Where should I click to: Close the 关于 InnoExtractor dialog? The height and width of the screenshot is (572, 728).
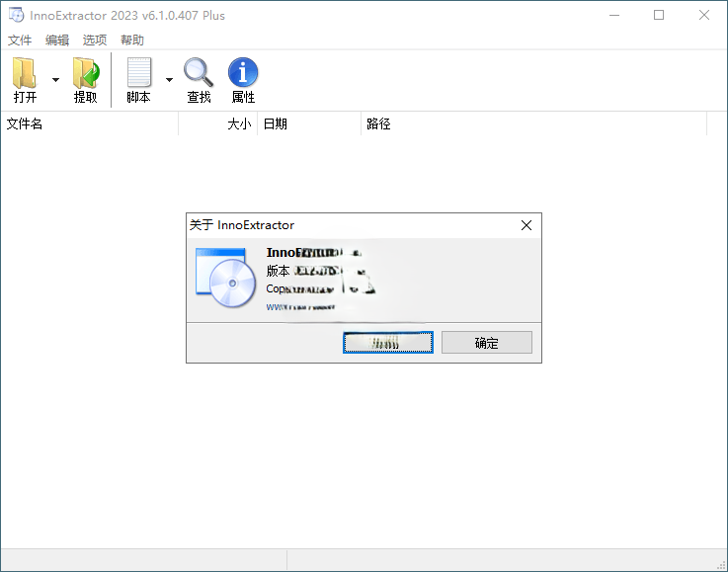[526, 225]
